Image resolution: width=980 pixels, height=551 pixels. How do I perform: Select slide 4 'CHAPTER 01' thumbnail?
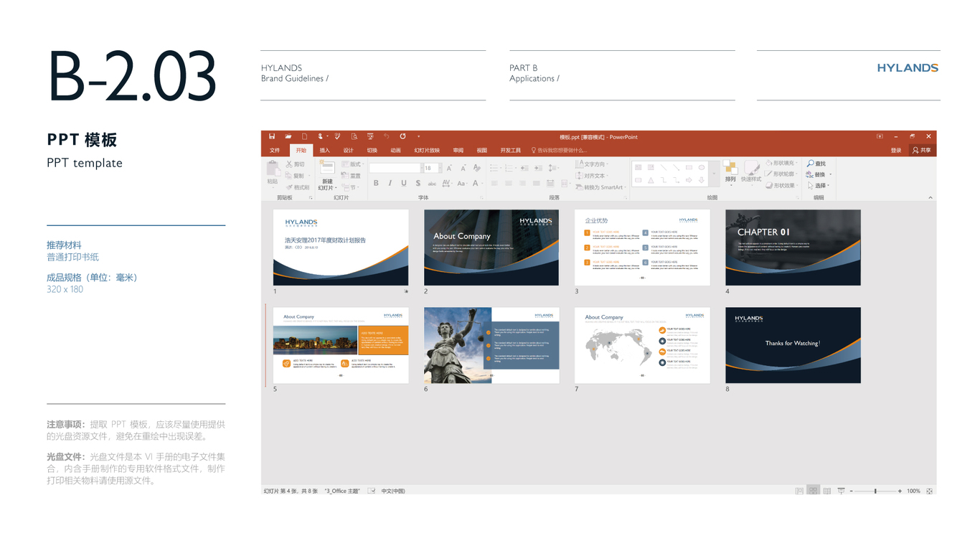click(x=793, y=248)
